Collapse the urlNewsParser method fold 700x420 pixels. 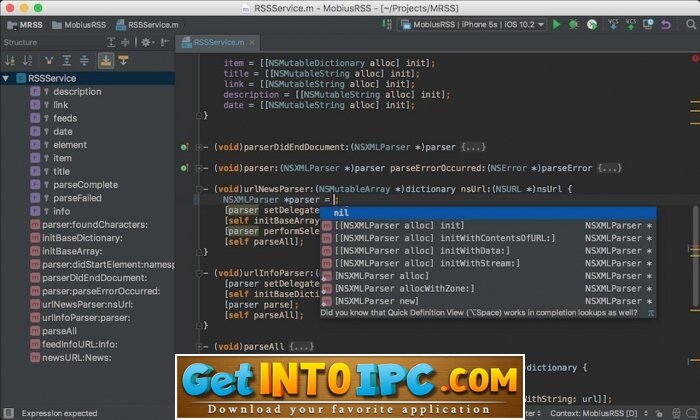pos(199,189)
